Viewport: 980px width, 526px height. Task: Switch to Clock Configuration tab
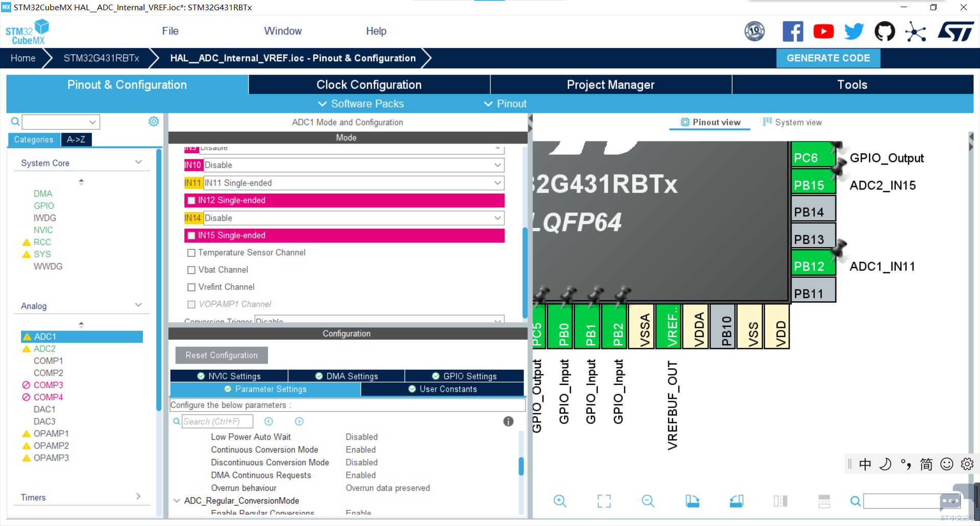click(369, 85)
